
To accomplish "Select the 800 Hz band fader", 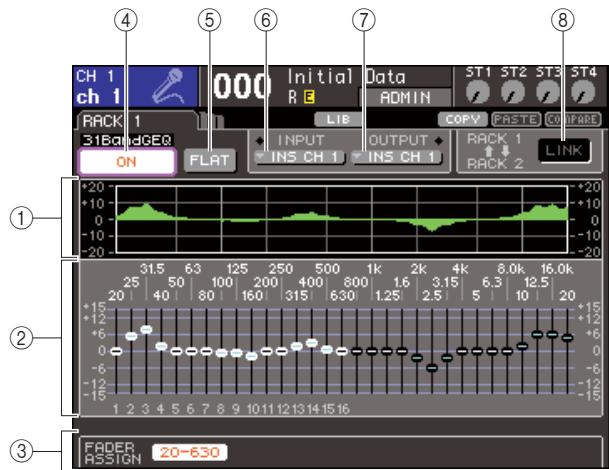I will click(357, 352).
